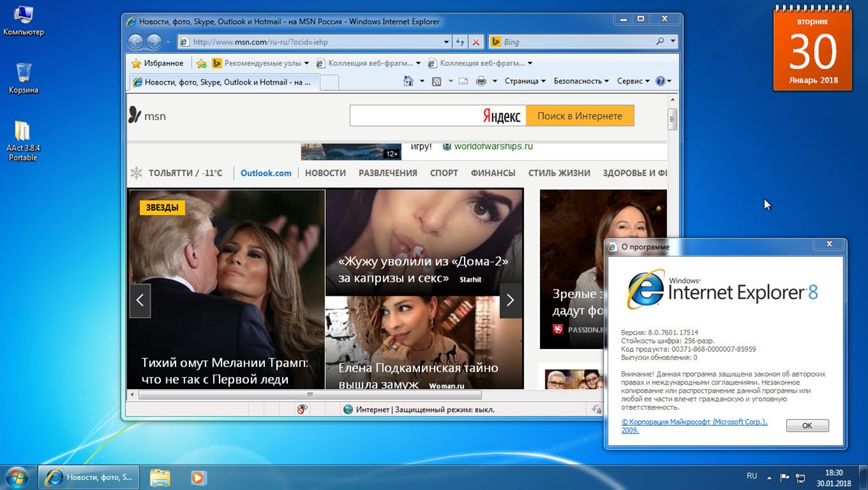The height and width of the screenshot is (490, 868).
Task: Print the page using the printer icon
Action: [481, 81]
